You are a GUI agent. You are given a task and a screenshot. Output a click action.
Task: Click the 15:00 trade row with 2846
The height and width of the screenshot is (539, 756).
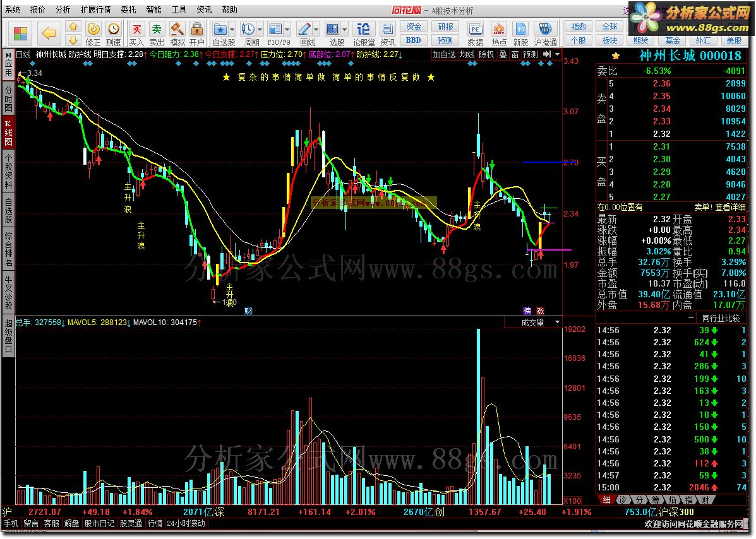[671, 487]
